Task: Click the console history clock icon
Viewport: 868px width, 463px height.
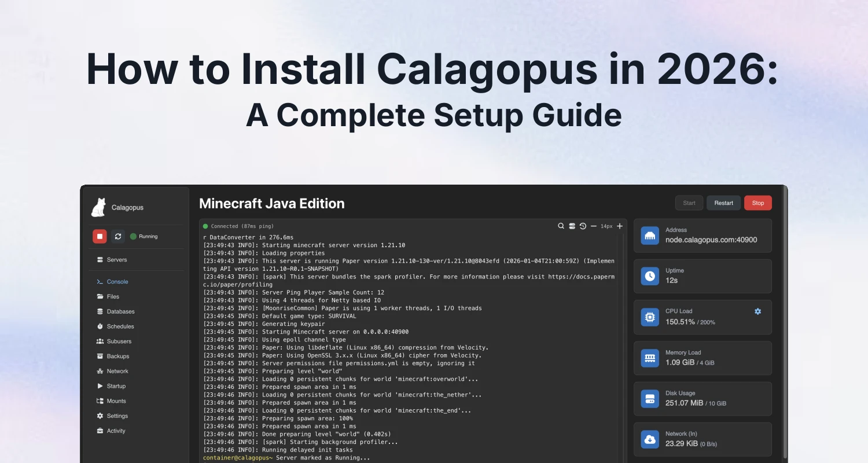Action: click(583, 226)
